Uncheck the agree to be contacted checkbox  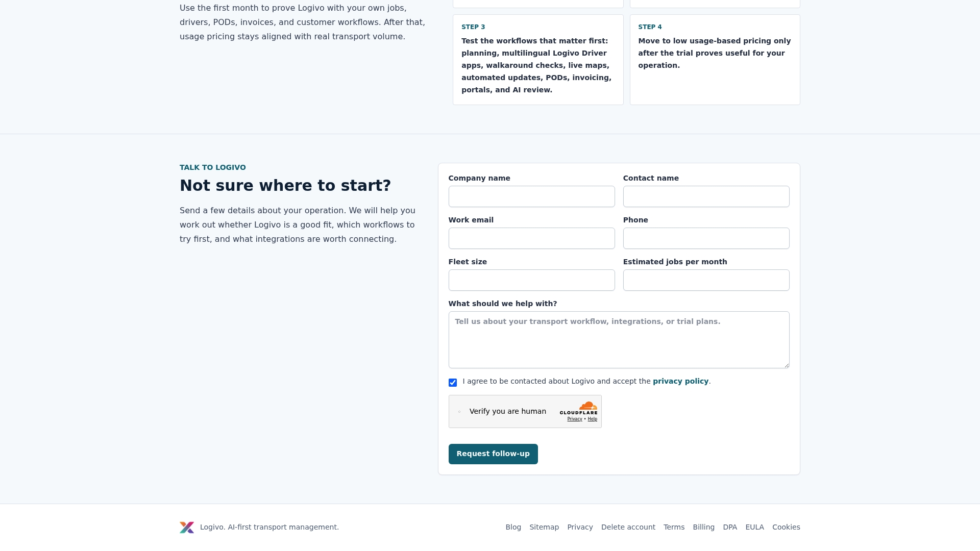[x=453, y=383]
